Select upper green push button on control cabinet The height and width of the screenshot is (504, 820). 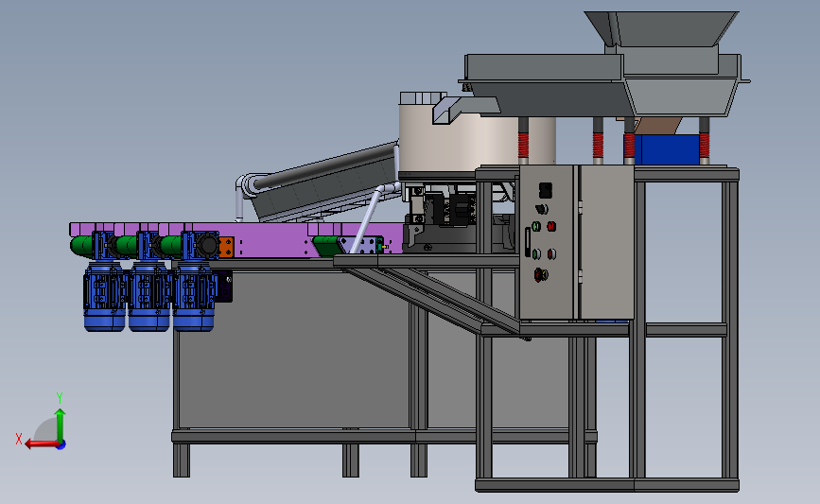536,226
